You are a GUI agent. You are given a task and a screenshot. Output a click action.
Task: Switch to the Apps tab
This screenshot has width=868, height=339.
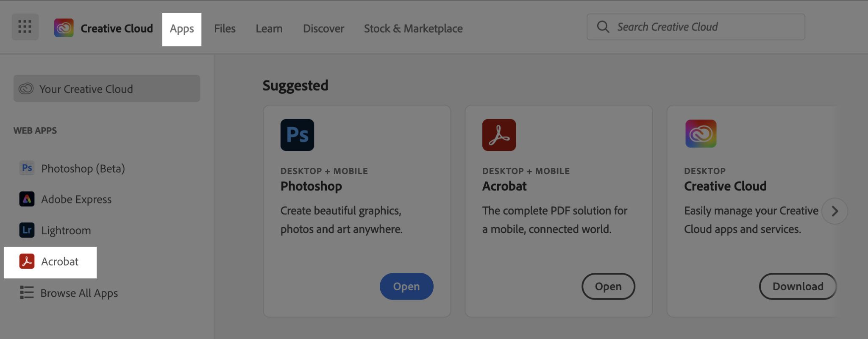[182, 29]
